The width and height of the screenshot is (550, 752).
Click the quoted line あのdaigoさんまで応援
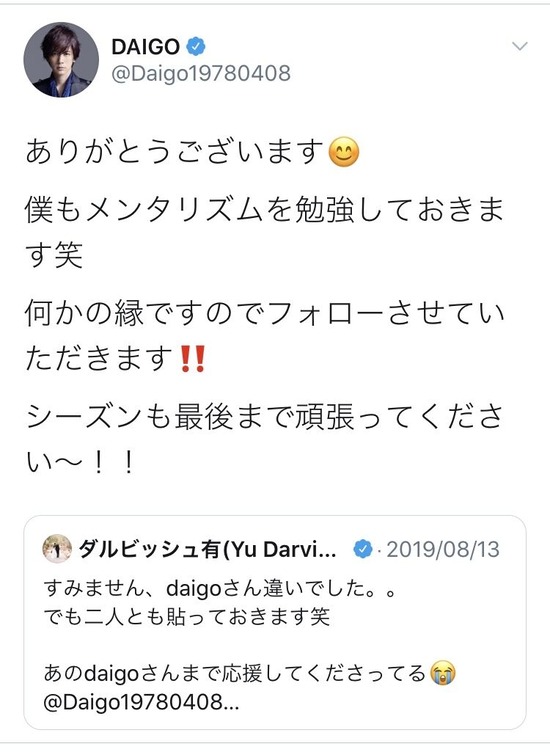click(235, 674)
